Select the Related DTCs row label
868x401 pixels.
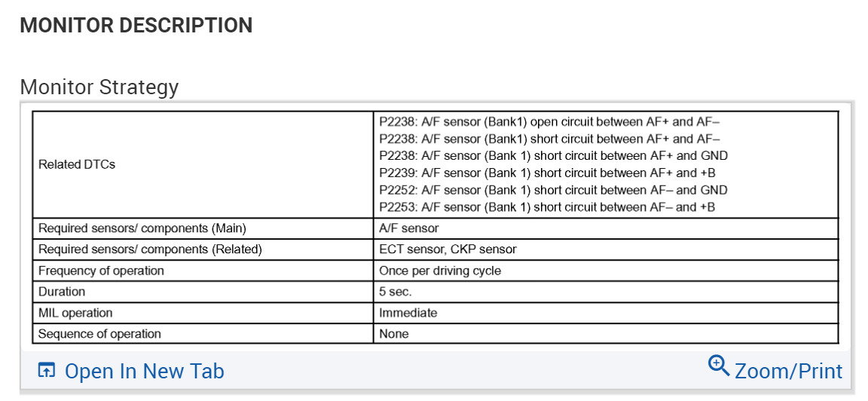77,164
